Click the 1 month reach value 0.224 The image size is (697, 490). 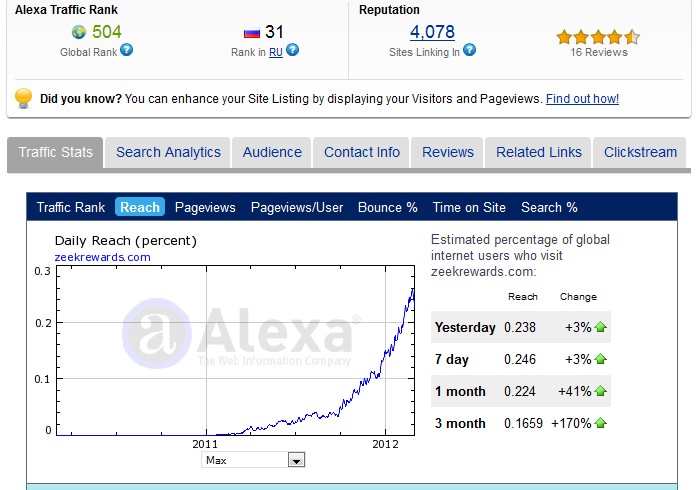[x=520, y=391]
